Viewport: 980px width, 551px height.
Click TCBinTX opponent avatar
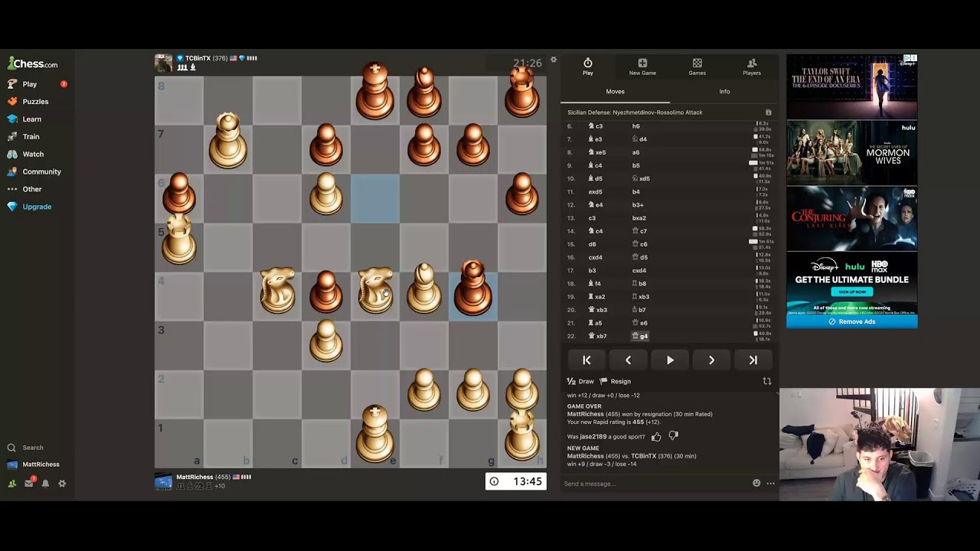[x=163, y=63]
